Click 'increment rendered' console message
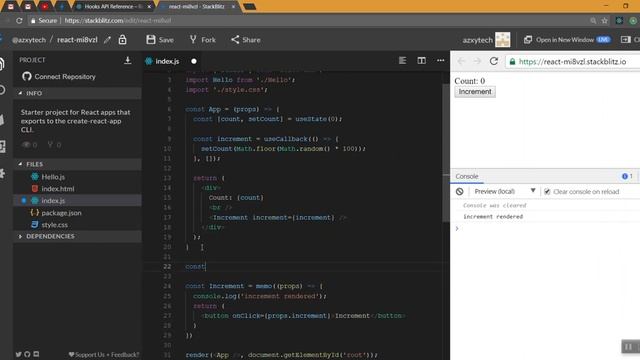 (x=493, y=217)
